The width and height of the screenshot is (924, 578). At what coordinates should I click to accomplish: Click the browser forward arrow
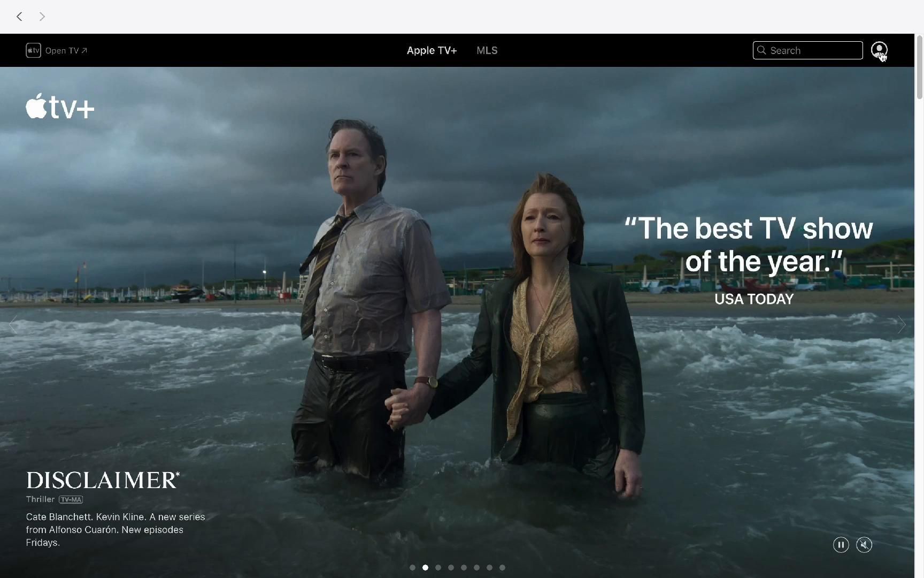42,17
